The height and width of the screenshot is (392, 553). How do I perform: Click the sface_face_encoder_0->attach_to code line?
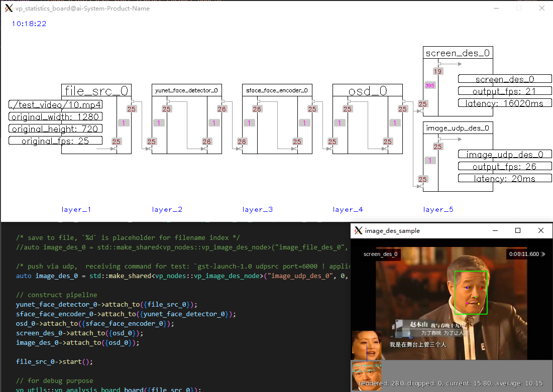[126, 314]
